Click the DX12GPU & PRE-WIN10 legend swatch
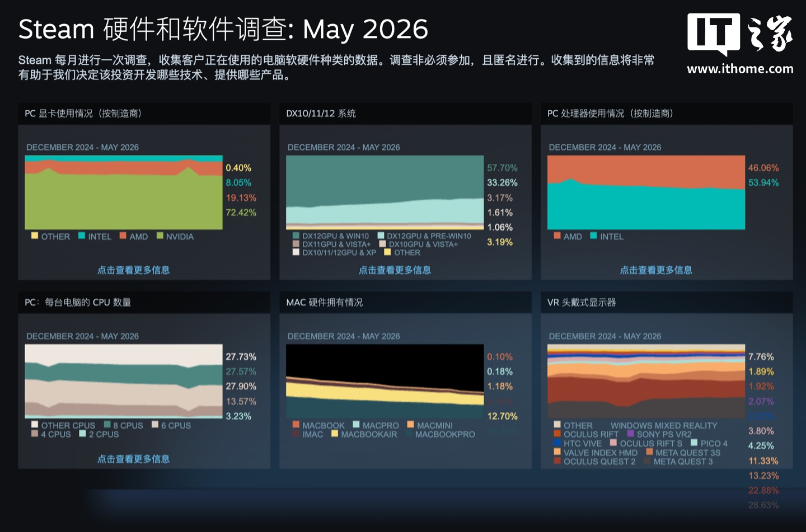 click(381, 236)
